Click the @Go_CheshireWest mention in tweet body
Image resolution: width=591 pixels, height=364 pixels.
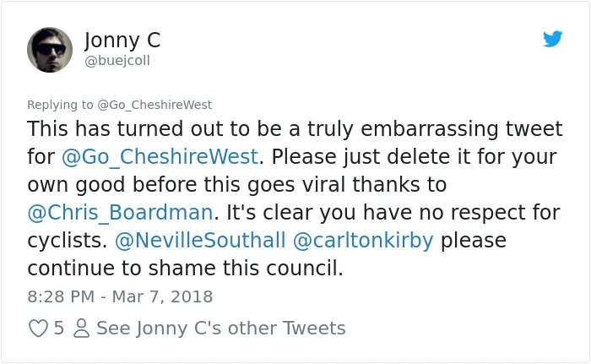click(160, 157)
